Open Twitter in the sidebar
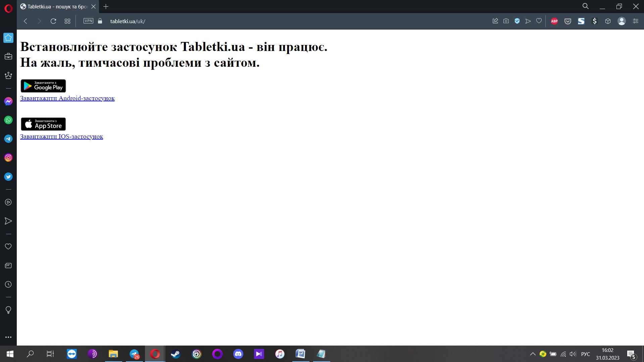This screenshot has width=644, height=362. 8,177
